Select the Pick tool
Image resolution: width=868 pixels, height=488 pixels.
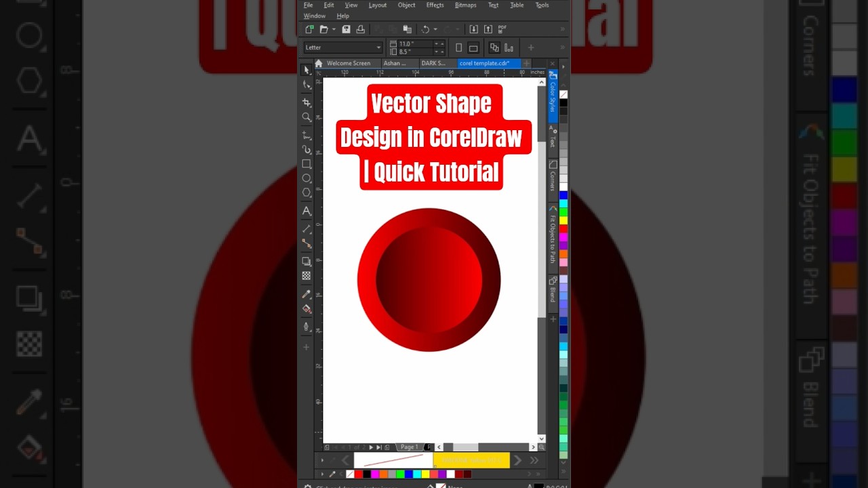(307, 70)
